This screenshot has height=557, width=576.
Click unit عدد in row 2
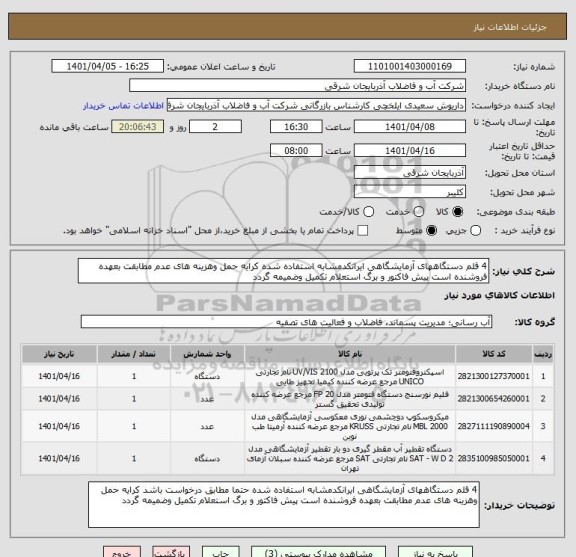[x=207, y=399]
